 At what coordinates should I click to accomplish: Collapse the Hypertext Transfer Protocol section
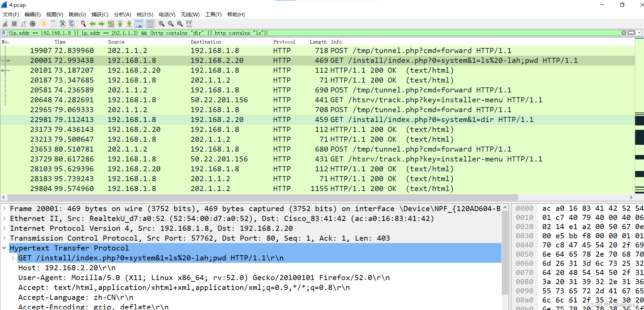(x=5, y=248)
